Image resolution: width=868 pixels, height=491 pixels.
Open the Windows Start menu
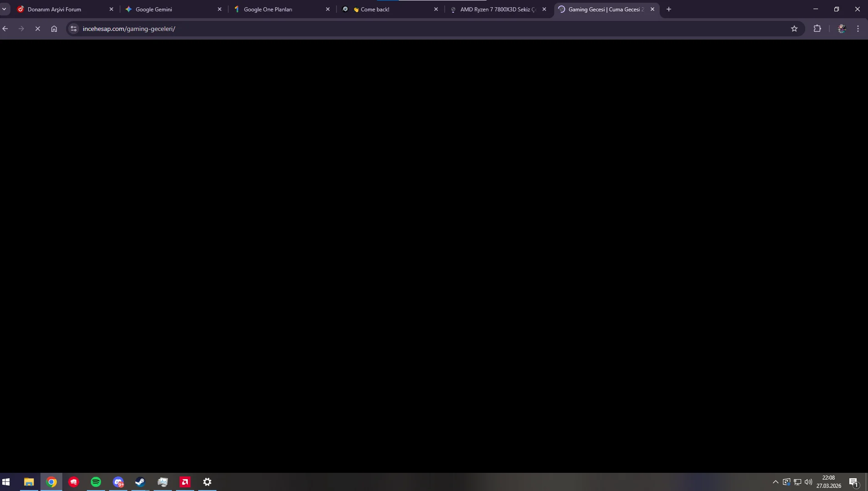(6, 482)
